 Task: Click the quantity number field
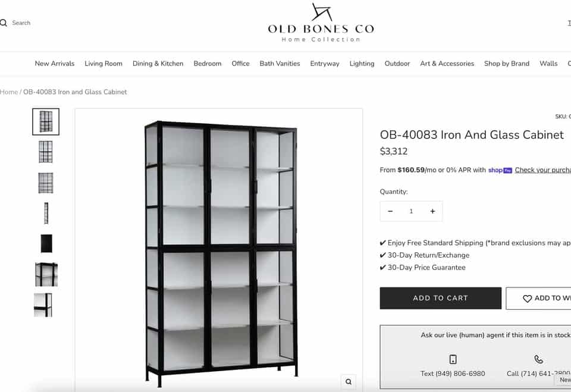411,211
